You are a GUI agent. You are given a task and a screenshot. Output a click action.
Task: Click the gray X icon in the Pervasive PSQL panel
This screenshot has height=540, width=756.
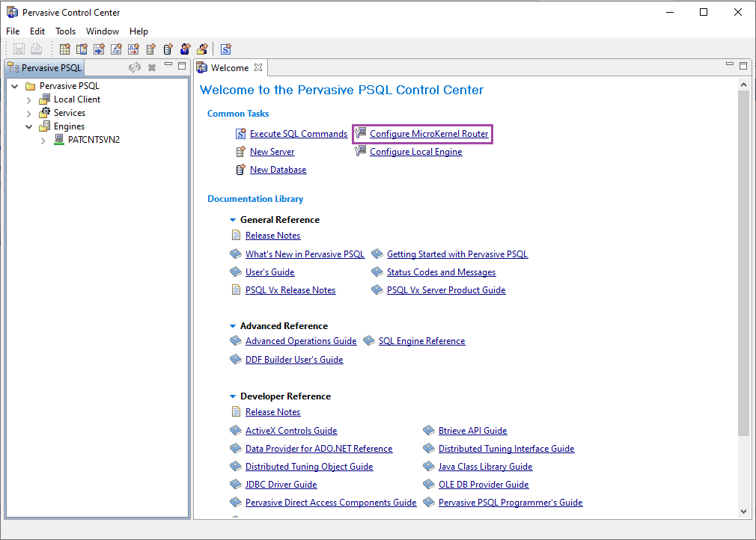coord(152,67)
